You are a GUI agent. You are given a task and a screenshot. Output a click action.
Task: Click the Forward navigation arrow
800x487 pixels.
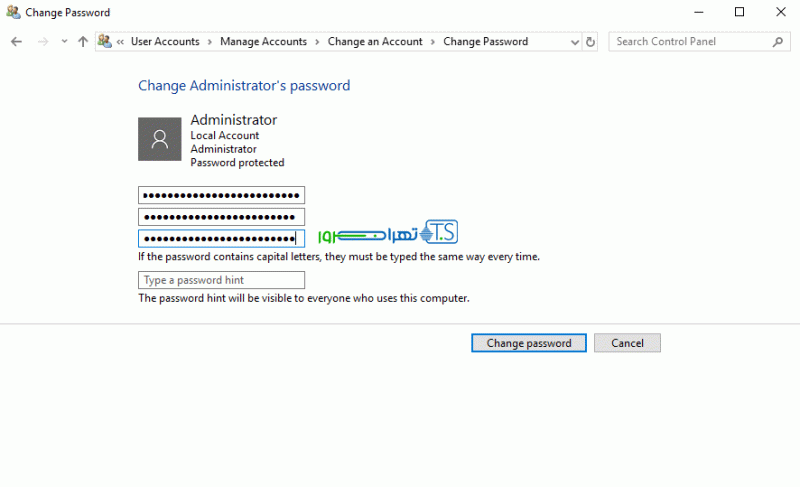(x=42, y=42)
